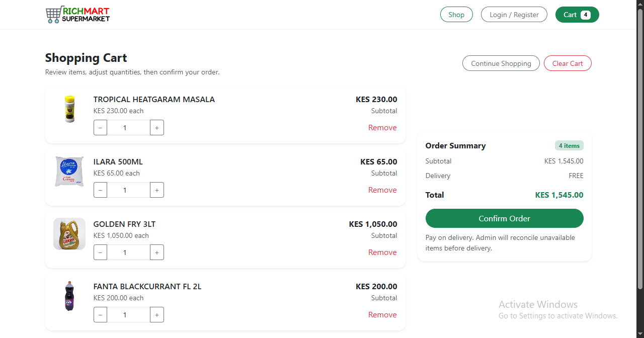Screen dimensions: 644x338
Task: Click the '4 items' badge in Order Summary
Action: click(x=569, y=146)
